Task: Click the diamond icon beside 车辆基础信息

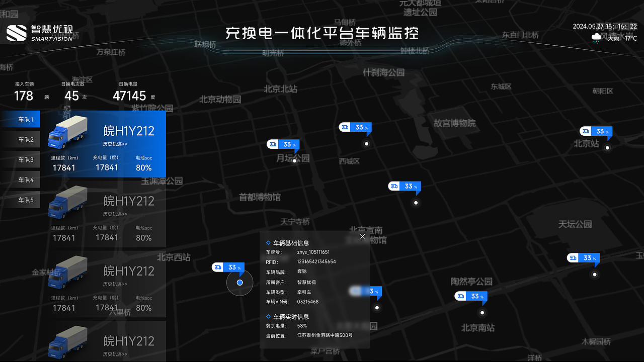Action: pos(268,242)
